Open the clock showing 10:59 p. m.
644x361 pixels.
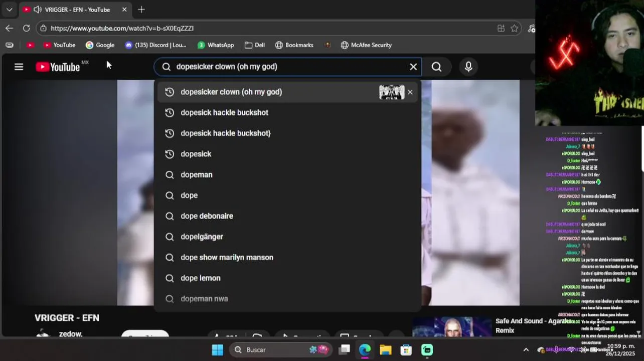(x=621, y=350)
